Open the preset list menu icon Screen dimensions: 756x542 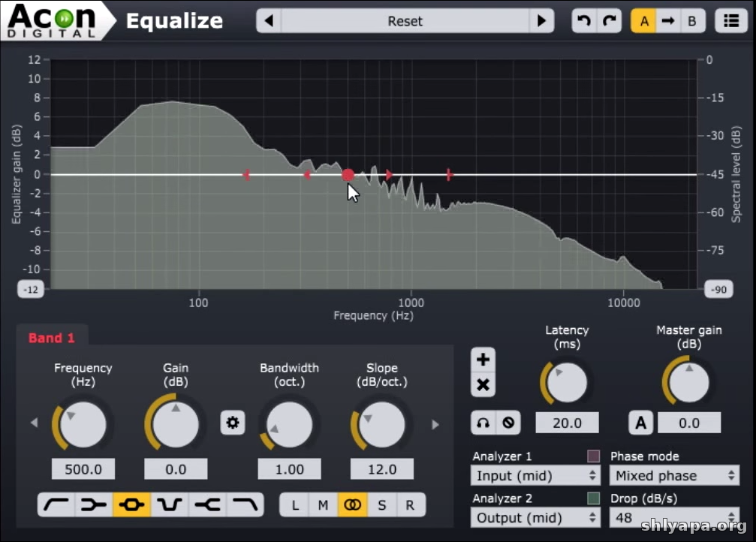click(730, 21)
